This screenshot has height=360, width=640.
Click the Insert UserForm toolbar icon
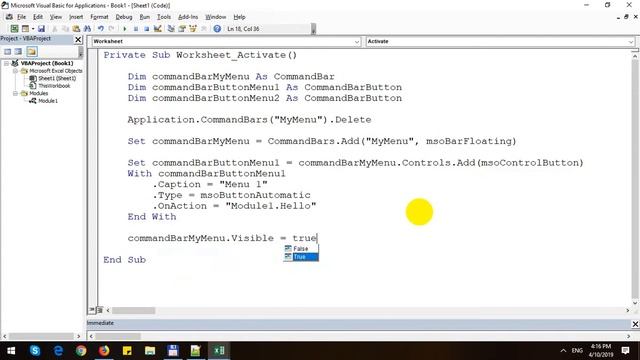click(x=25, y=29)
